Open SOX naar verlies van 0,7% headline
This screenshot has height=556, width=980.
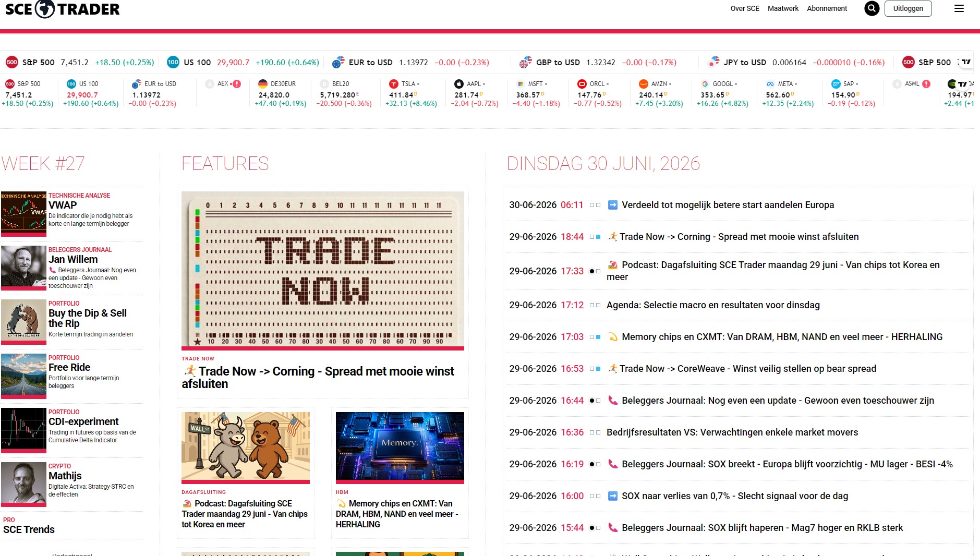tap(735, 496)
